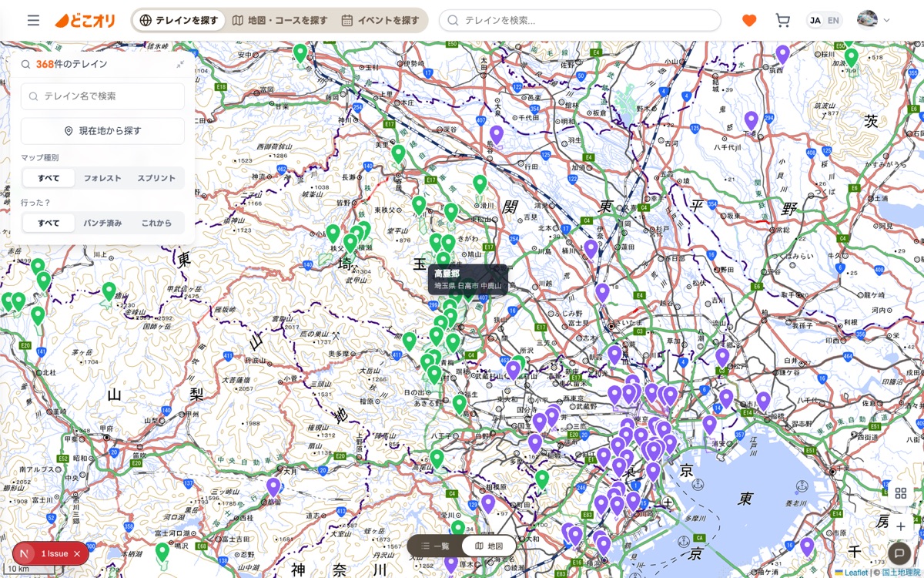924x578 pixels.
Task: Select the green pin near 滑川
Action: [480, 184]
